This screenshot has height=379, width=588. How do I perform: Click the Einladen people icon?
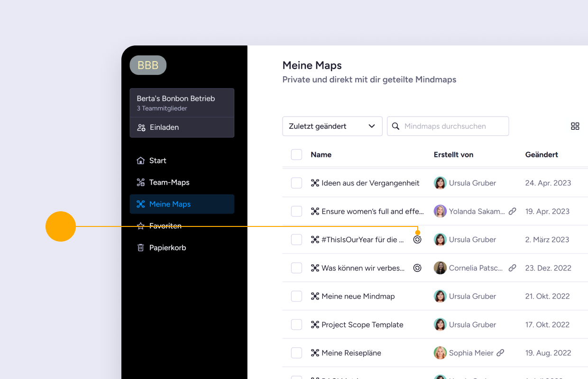click(x=141, y=127)
